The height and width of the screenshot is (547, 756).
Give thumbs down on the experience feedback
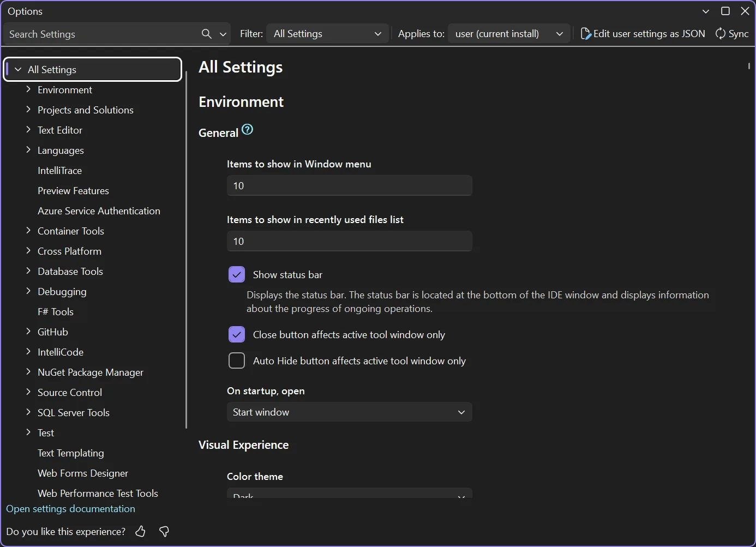[164, 531]
